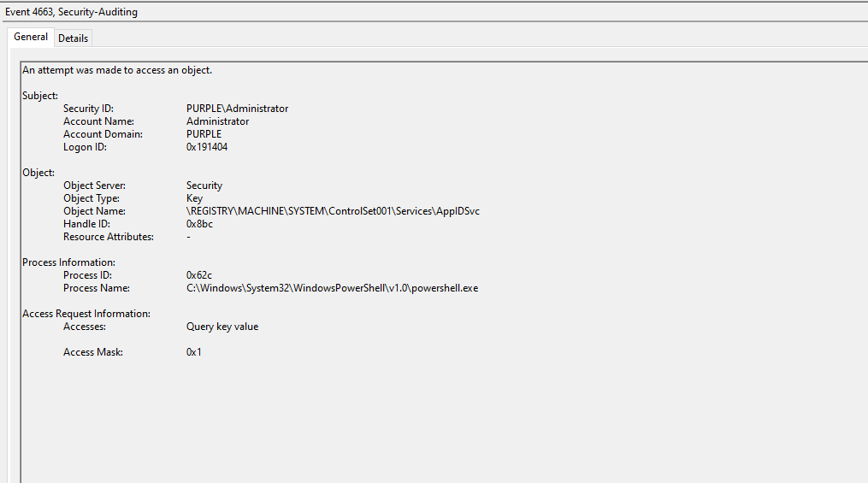
Task: Click the Account Name value Administrator
Action: coord(217,121)
